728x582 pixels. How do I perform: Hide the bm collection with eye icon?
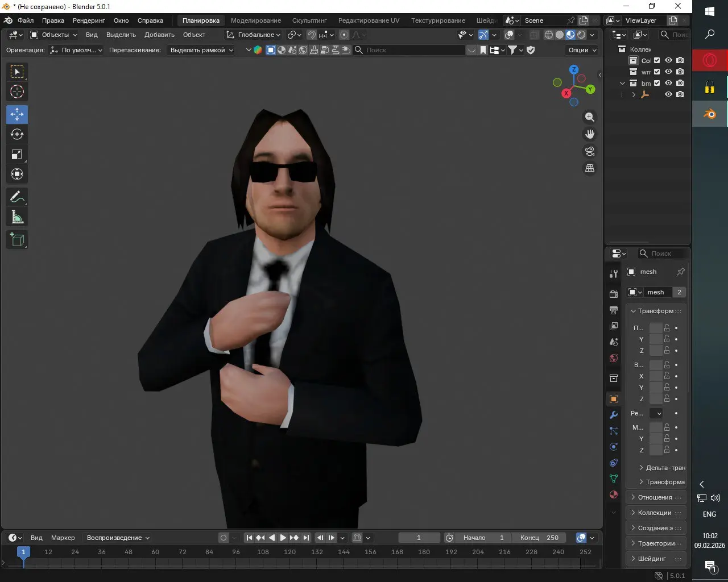click(x=669, y=83)
